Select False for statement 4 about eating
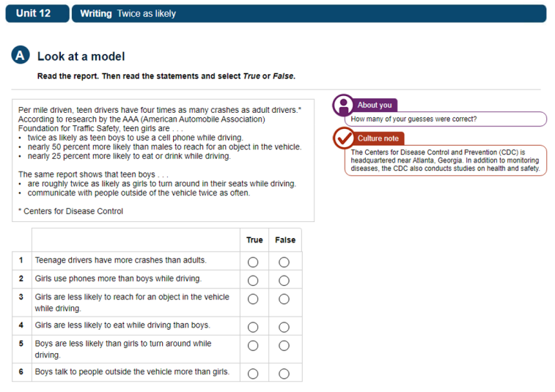The height and width of the screenshot is (392, 555). tap(284, 327)
